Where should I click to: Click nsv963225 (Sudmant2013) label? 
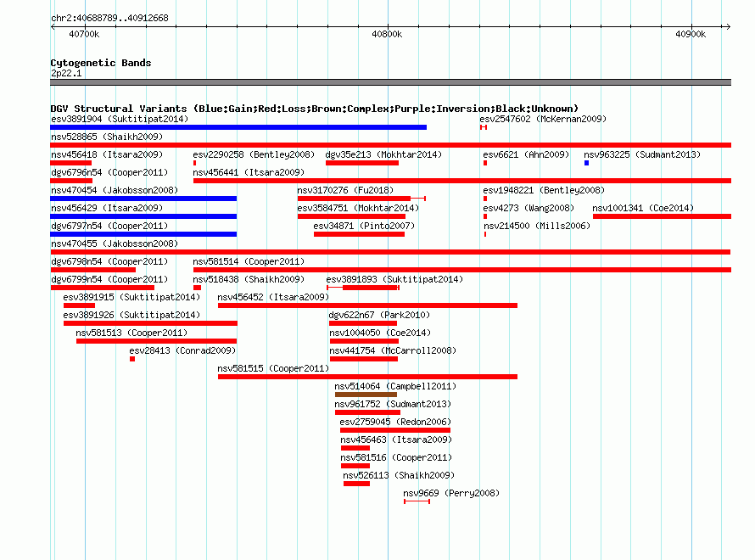pyautogui.click(x=642, y=154)
